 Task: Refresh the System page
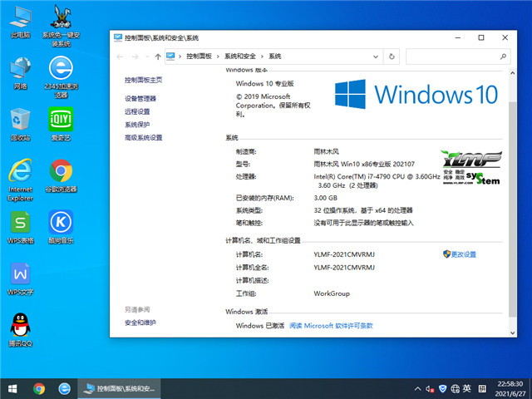[392, 57]
